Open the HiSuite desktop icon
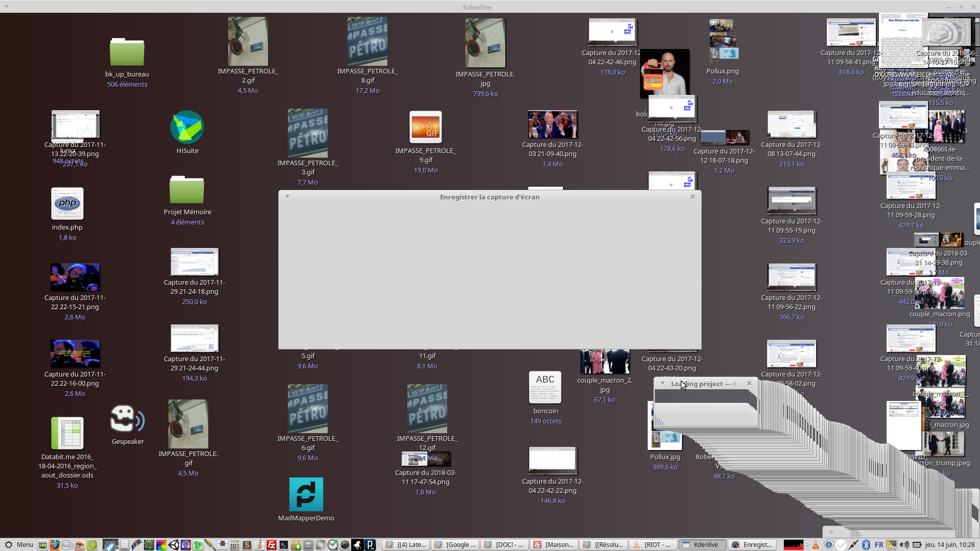This screenshot has width=980, height=551. click(x=187, y=128)
